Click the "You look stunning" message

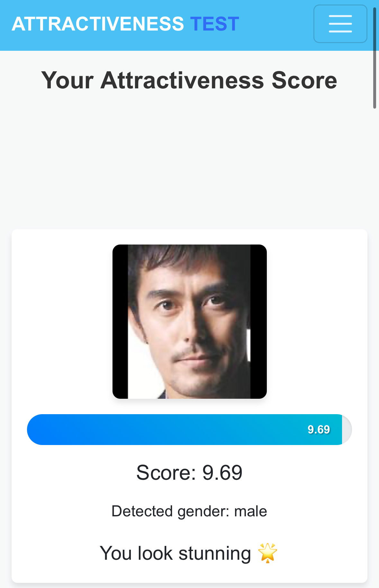coord(176,553)
